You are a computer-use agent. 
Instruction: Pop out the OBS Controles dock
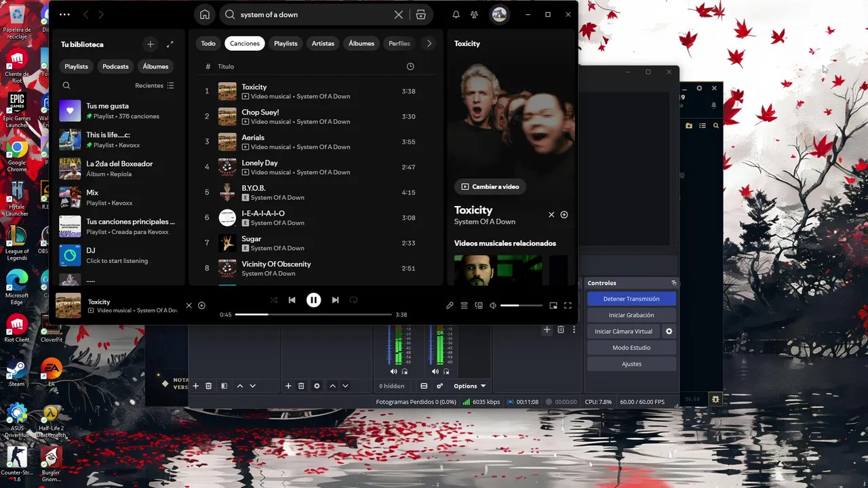(x=673, y=283)
